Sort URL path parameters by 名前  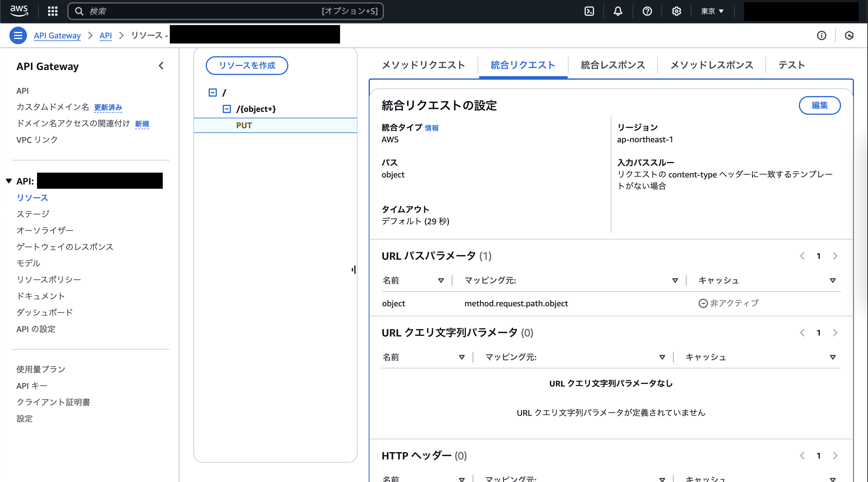click(x=441, y=280)
